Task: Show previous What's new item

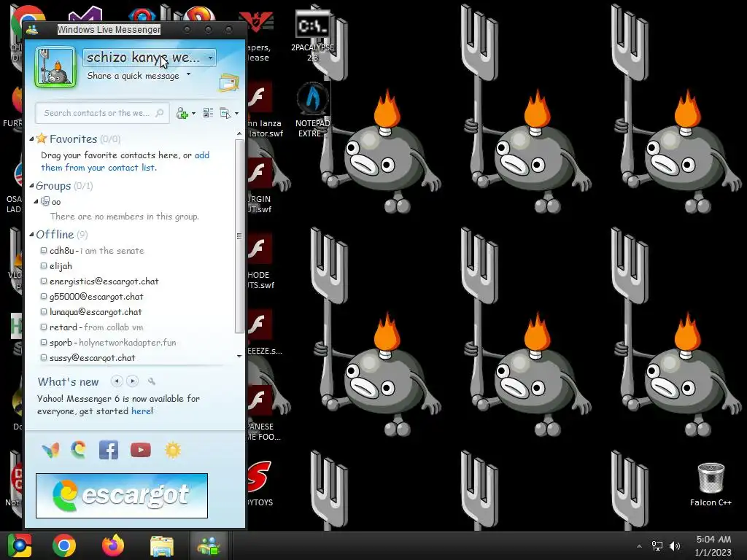Action: pos(116,381)
